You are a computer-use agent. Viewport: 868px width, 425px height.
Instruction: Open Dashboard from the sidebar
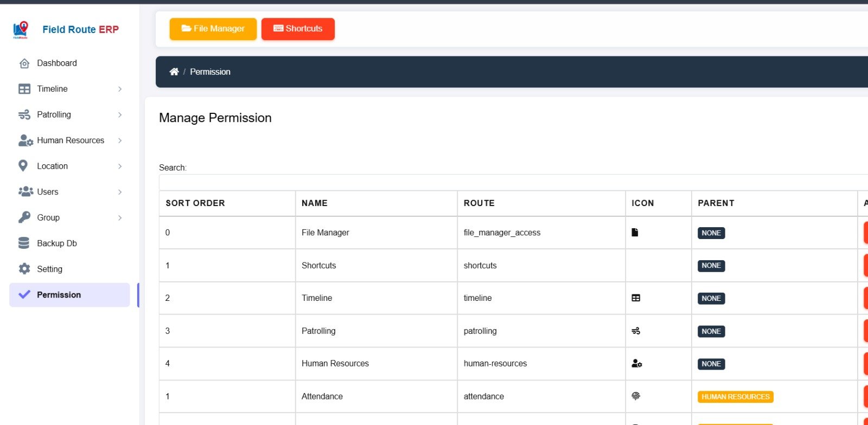[69, 63]
